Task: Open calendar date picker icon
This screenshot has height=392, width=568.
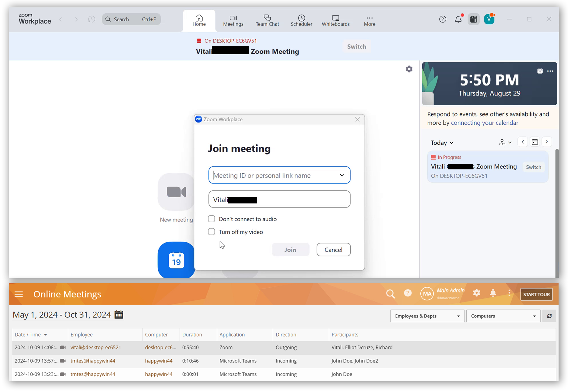Action: coord(535,142)
